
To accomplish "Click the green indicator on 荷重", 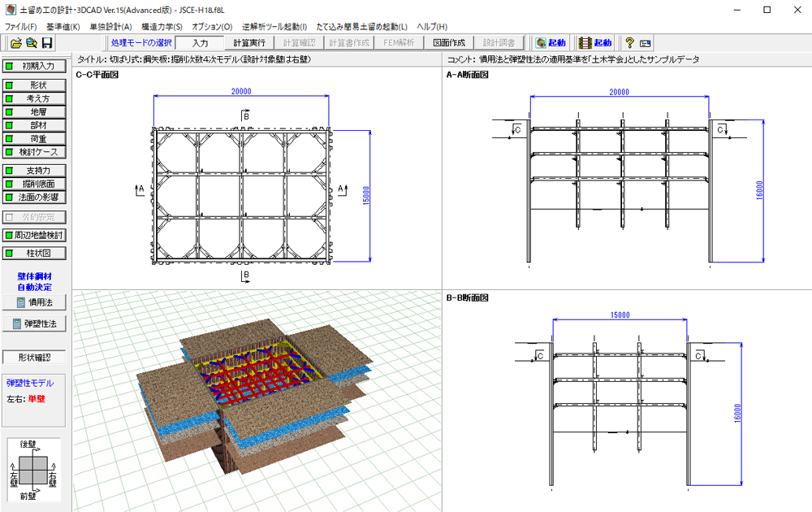I will point(9,139).
